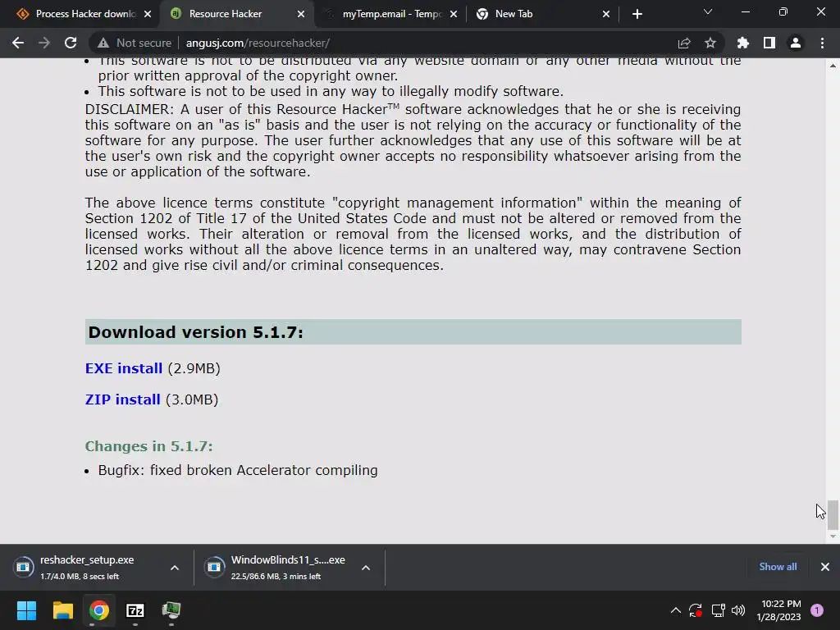Open File Explorer from the taskbar
Viewport: 840px width, 630px height.
pyautogui.click(x=62, y=610)
